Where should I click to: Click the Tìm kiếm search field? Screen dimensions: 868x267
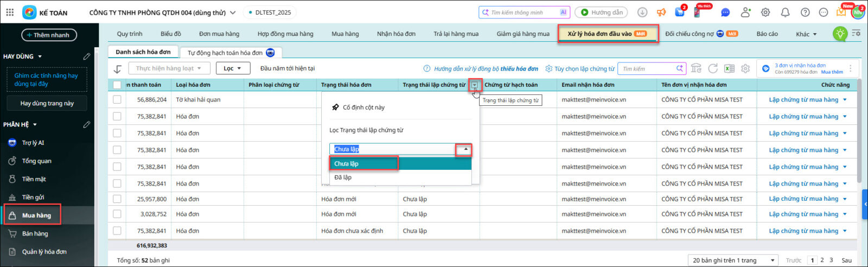(648, 68)
